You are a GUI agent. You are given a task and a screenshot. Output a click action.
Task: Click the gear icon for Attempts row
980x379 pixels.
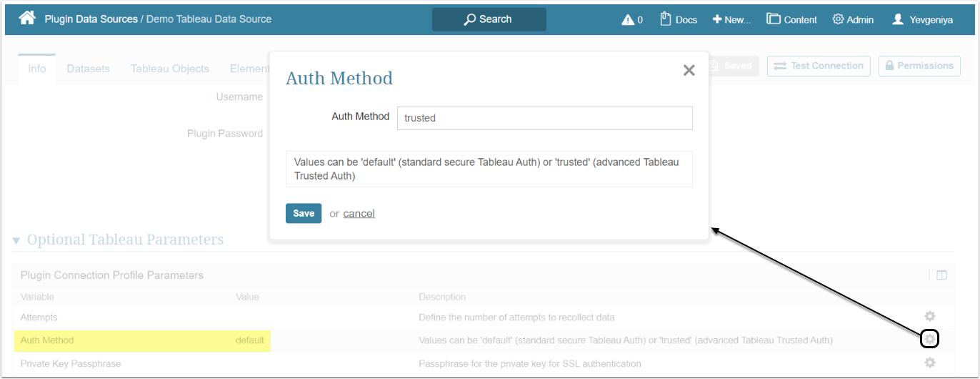point(929,316)
